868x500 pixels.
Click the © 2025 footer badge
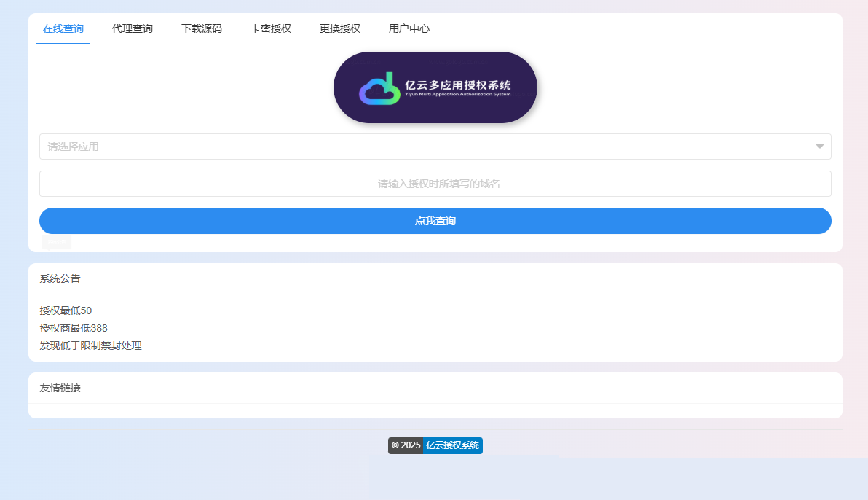tap(406, 445)
